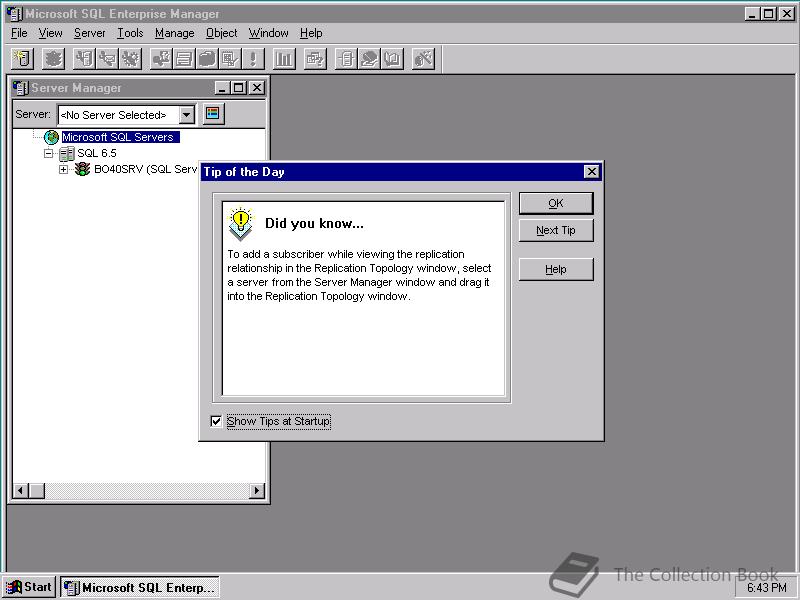Click the Database Maintenance wizard wand icon
Screen dimensions: 800x600
423,59
